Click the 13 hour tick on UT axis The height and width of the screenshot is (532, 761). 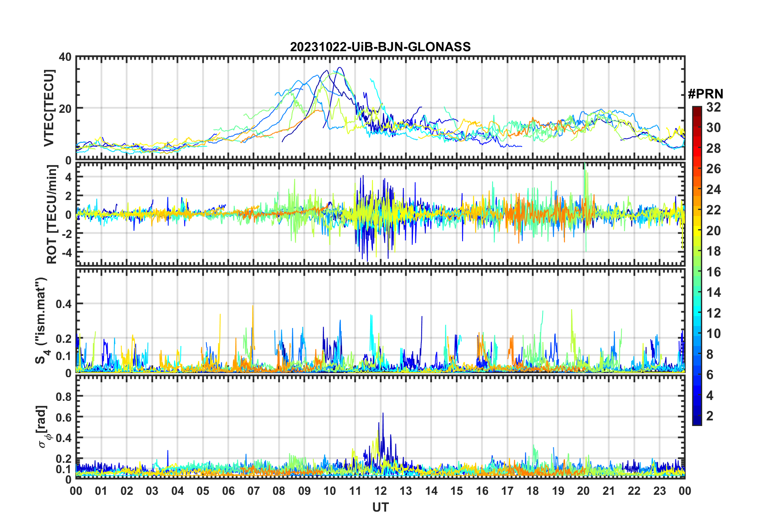coord(406,491)
